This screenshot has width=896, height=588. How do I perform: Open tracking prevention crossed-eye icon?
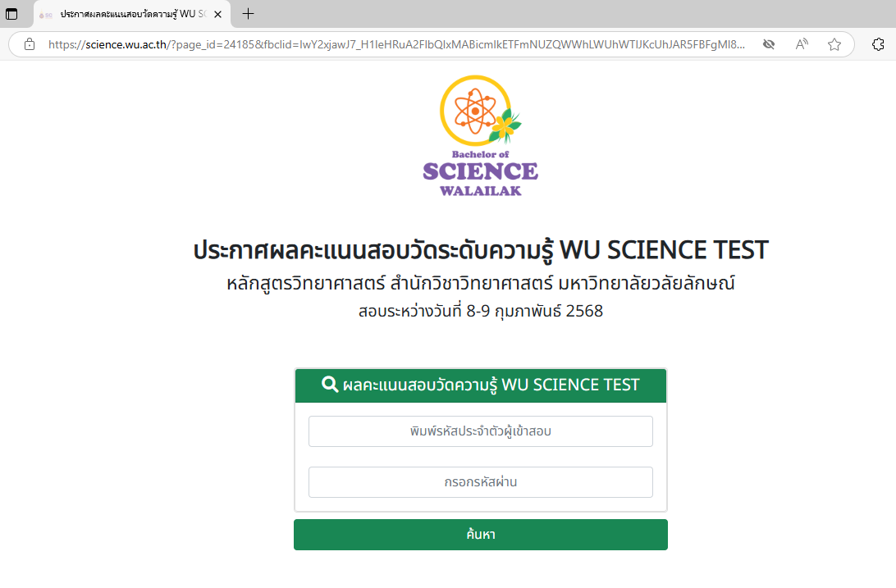tap(769, 44)
